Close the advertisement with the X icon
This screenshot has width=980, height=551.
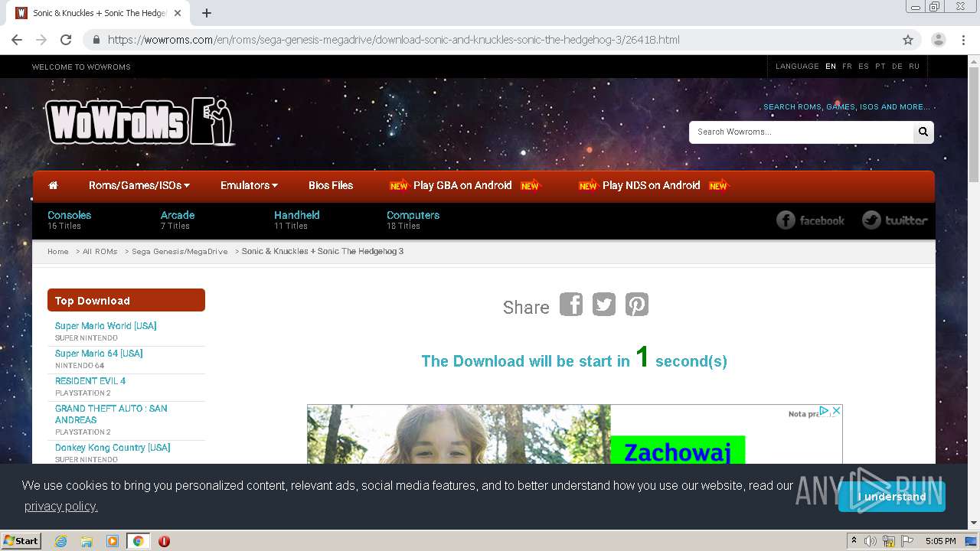click(x=837, y=411)
